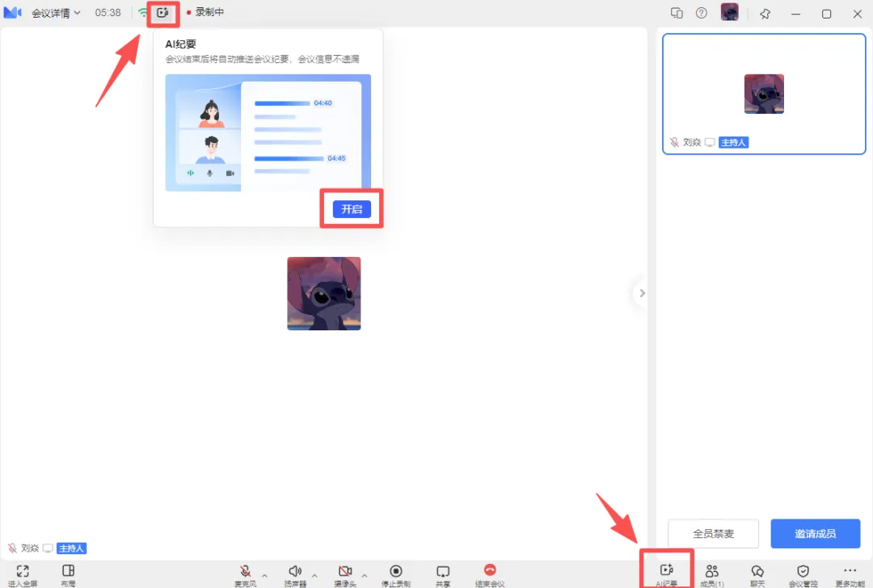Click the red 结束会议 end meeting button
The image size is (873, 588).
(490, 575)
